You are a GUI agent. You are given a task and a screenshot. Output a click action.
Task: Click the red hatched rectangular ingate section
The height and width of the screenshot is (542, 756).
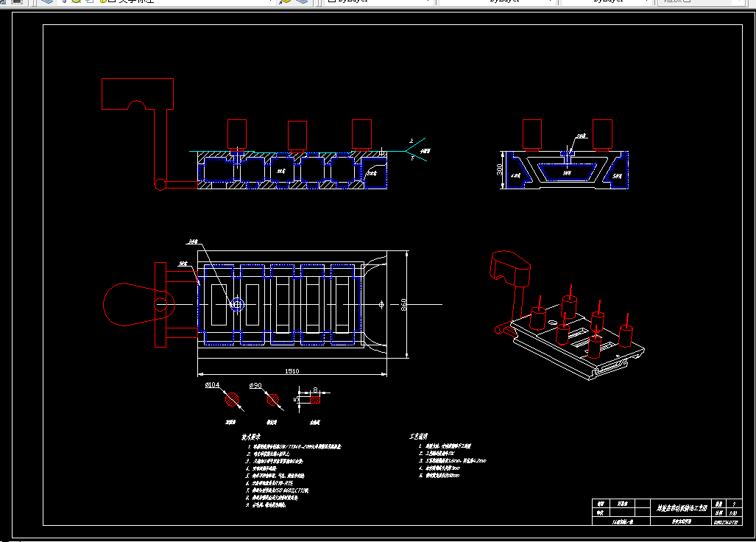(x=315, y=400)
